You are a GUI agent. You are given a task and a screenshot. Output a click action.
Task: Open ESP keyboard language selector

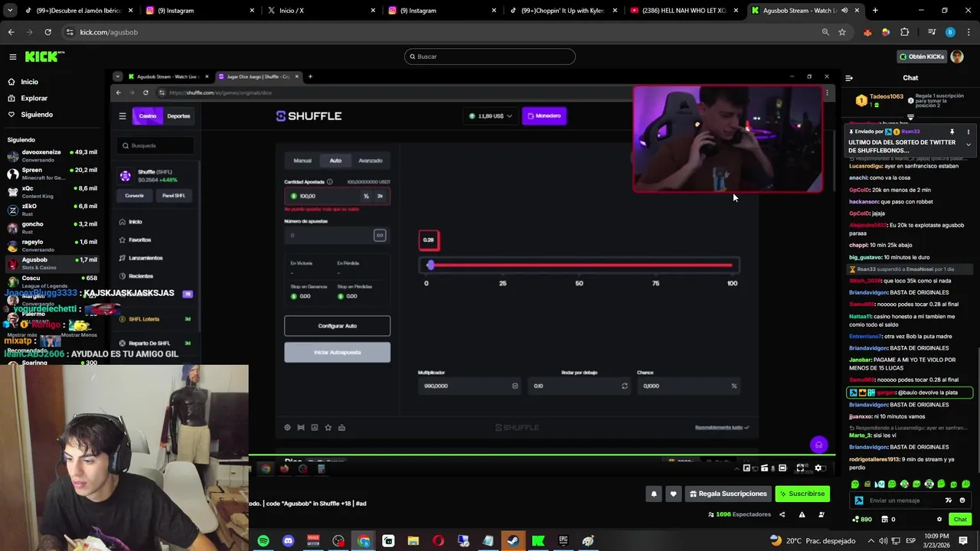point(911,540)
